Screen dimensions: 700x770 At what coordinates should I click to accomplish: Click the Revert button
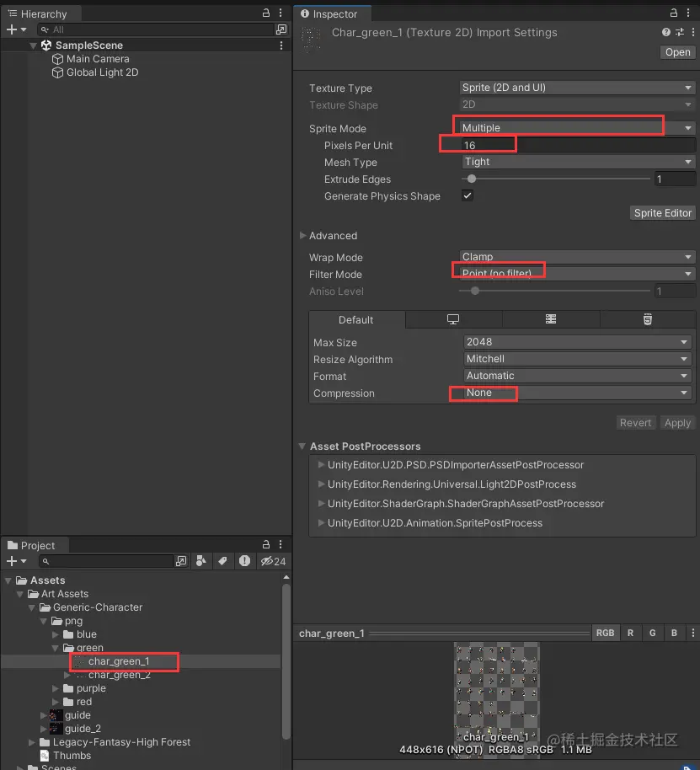[635, 423]
